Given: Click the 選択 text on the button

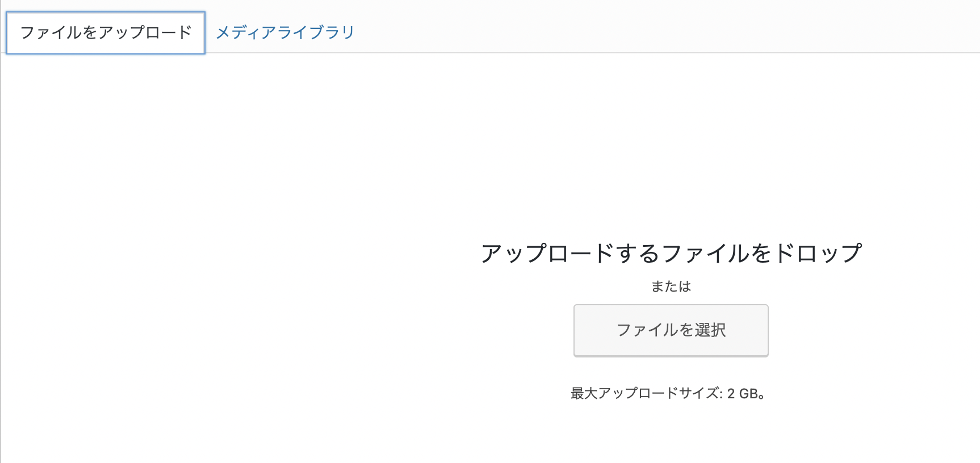Looking at the screenshot, I should click(710, 330).
